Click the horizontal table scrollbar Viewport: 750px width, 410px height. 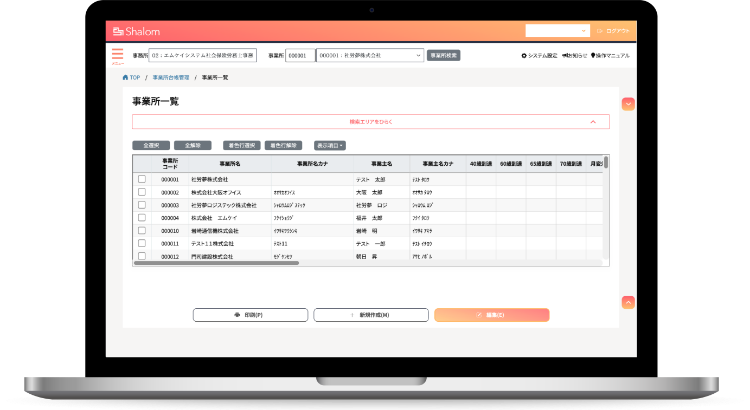click(216, 263)
